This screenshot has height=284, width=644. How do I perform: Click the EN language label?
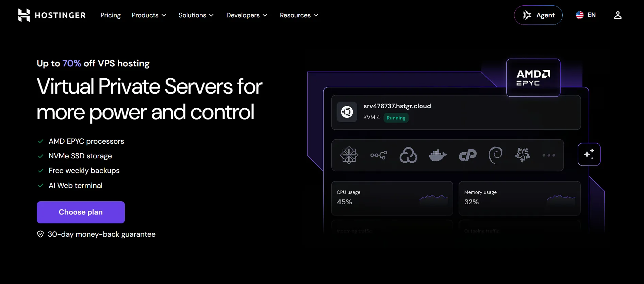click(592, 15)
